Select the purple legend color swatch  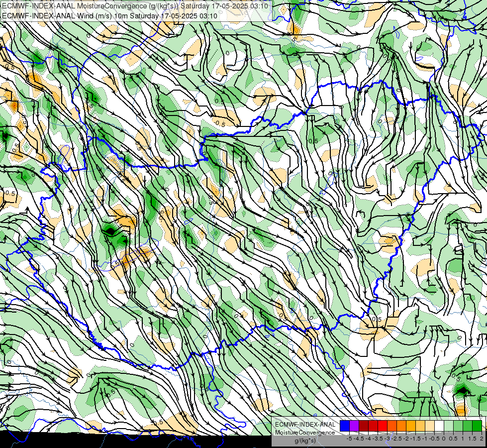[x=354, y=426]
